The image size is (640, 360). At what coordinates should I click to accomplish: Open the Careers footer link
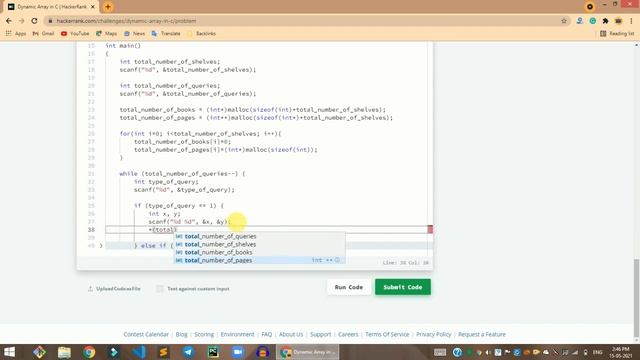348,334
